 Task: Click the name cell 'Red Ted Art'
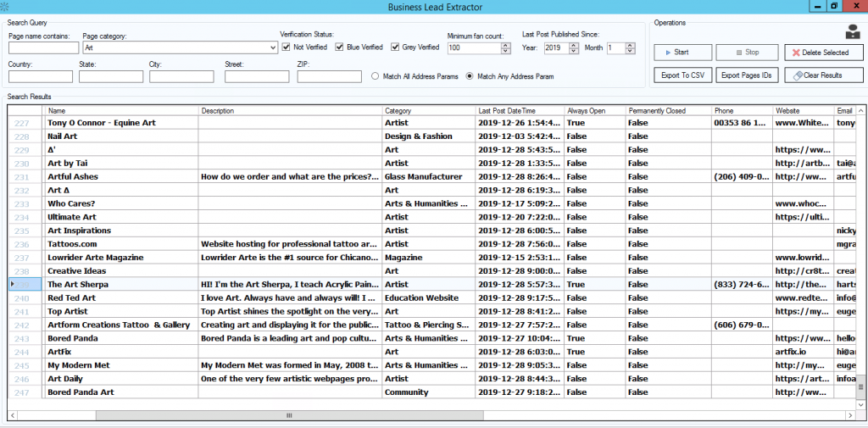click(x=121, y=297)
